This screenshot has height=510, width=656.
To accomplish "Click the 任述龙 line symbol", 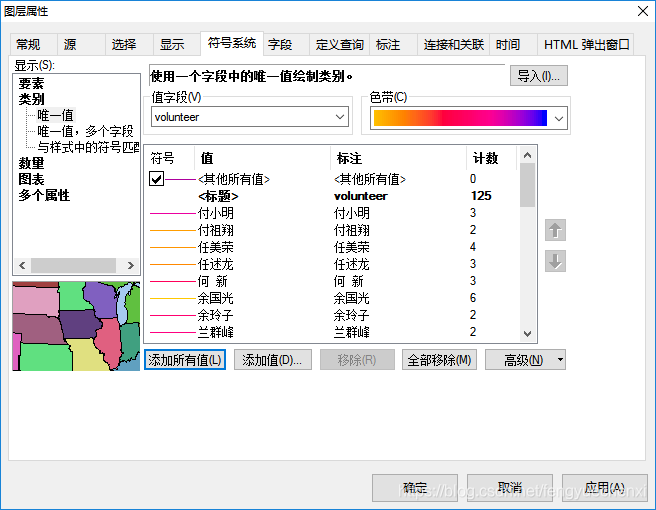I will (173, 264).
